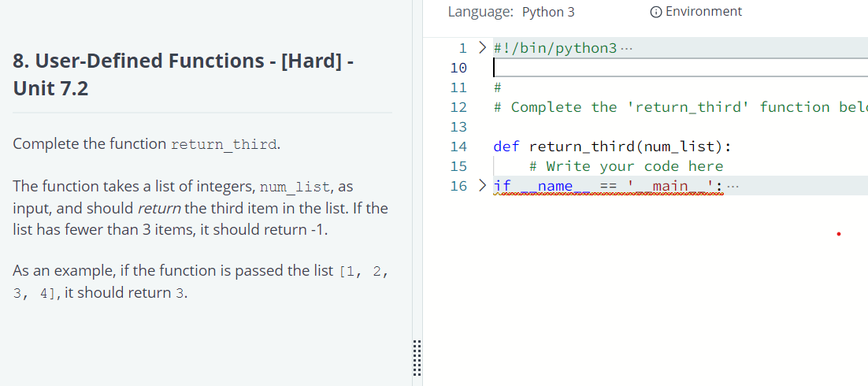Click the 'return_third' code word in description
The image size is (868, 386).
pyautogui.click(x=224, y=144)
